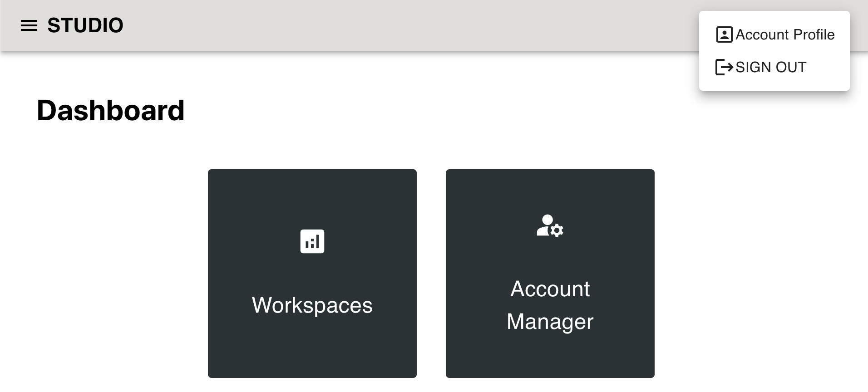
Task: Click the STUDIO logo text
Action: click(x=85, y=25)
